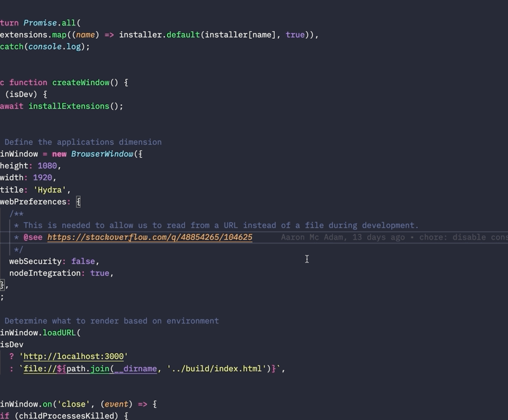Click the height value 1080

47,166
